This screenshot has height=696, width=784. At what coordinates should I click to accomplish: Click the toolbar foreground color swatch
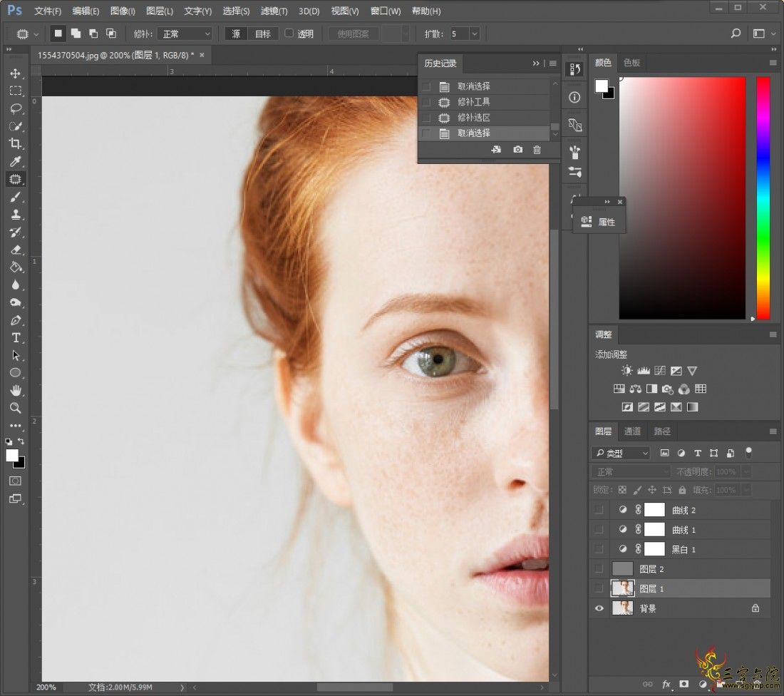[x=12, y=456]
